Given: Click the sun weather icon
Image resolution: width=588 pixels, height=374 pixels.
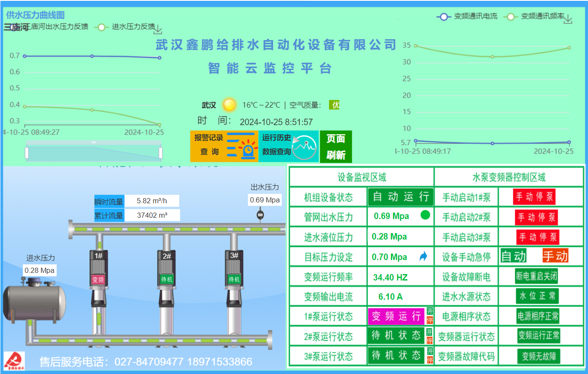Looking at the screenshot, I should tap(229, 105).
